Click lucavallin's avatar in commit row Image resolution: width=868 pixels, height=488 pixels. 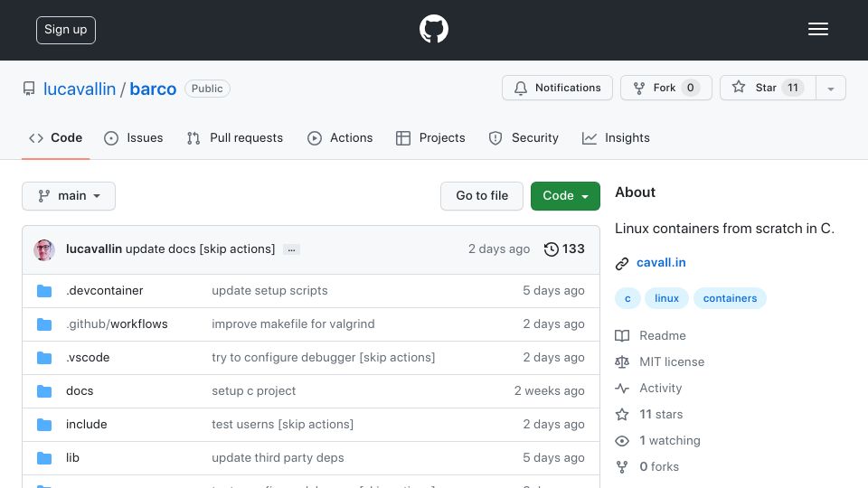point(44,249)
